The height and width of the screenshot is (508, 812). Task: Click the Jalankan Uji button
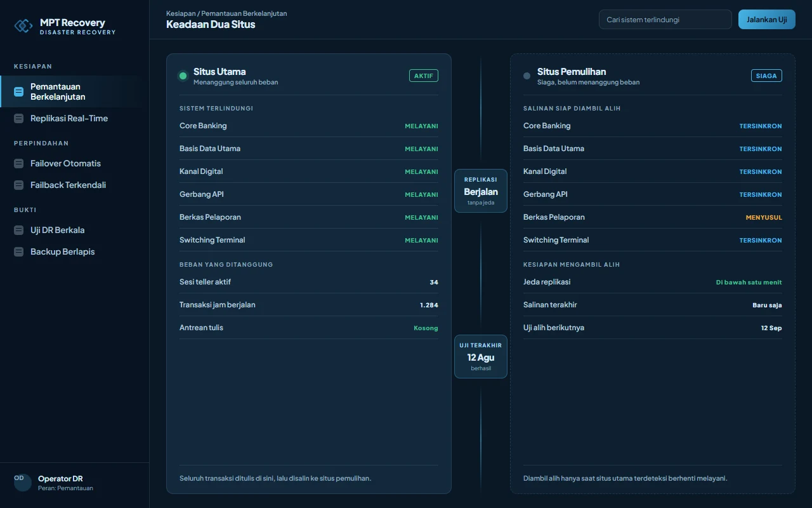coord(766,20)
